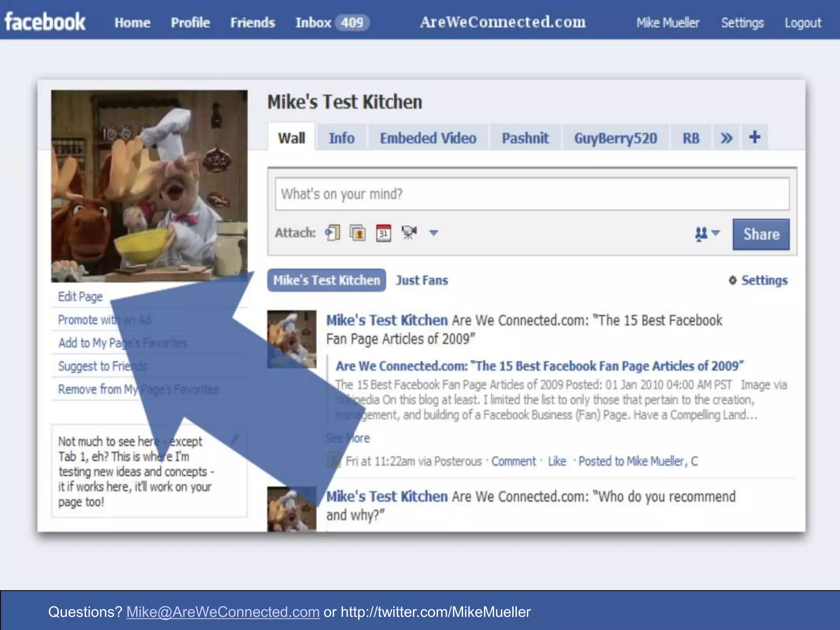
Task: Click the attach photo icon
Action: 358,233
